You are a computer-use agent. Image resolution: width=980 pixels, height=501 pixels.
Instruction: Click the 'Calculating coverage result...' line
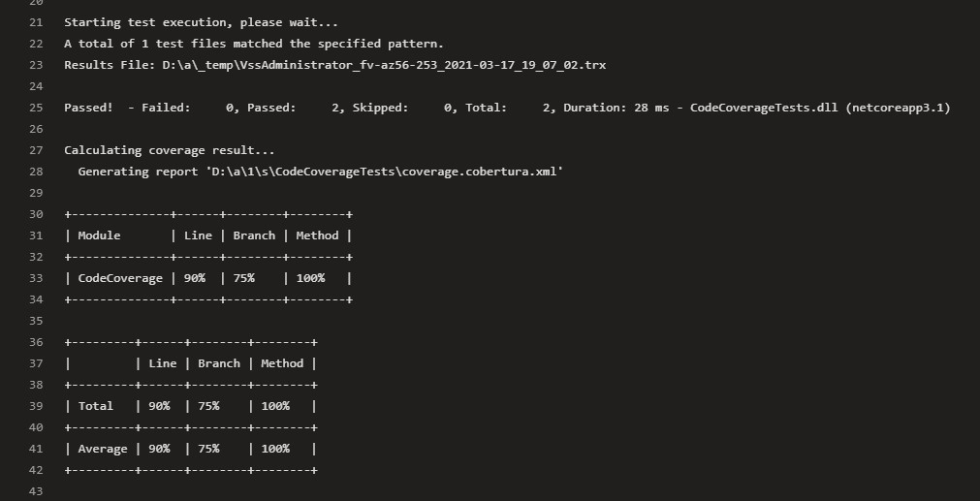[170, 150]
